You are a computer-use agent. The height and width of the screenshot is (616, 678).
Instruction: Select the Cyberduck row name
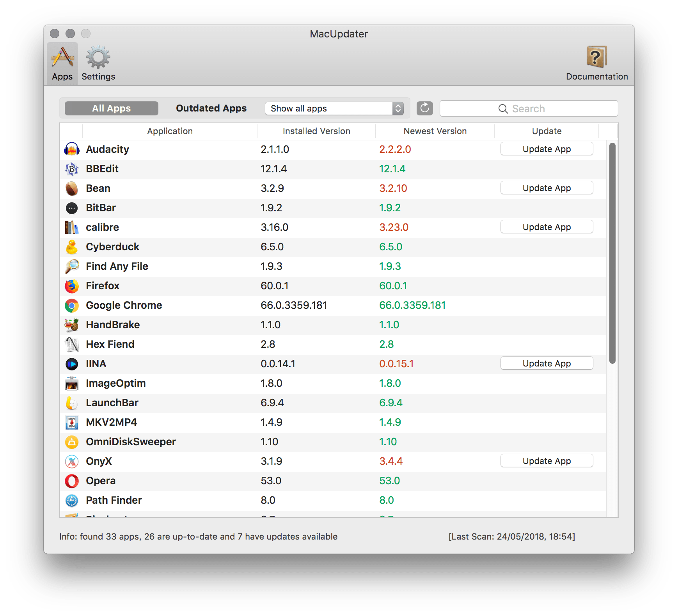pyautogui.click(x=112, y=247)
